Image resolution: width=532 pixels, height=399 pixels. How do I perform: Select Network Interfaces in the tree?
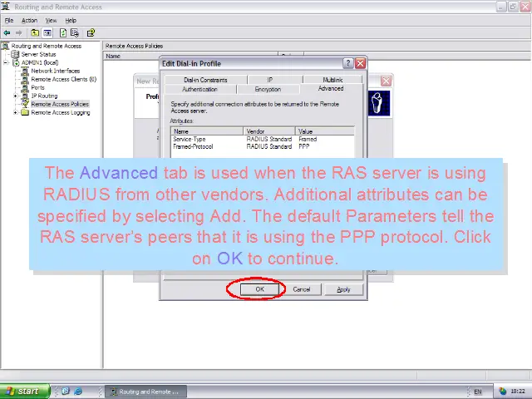56,71
